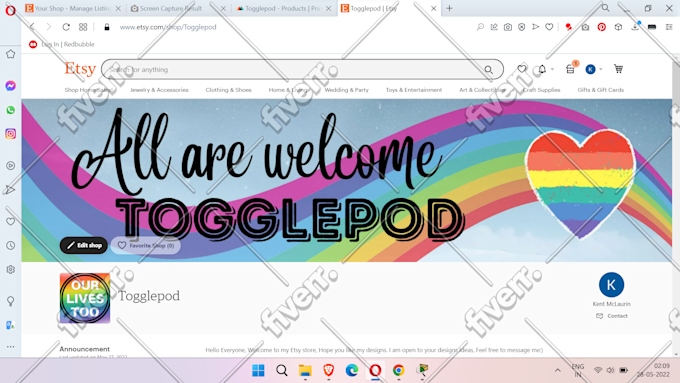Screen dimensions: 680x383
Task: Open the Etsy notifications bell dropdown
Action: [x=545, y=69]
